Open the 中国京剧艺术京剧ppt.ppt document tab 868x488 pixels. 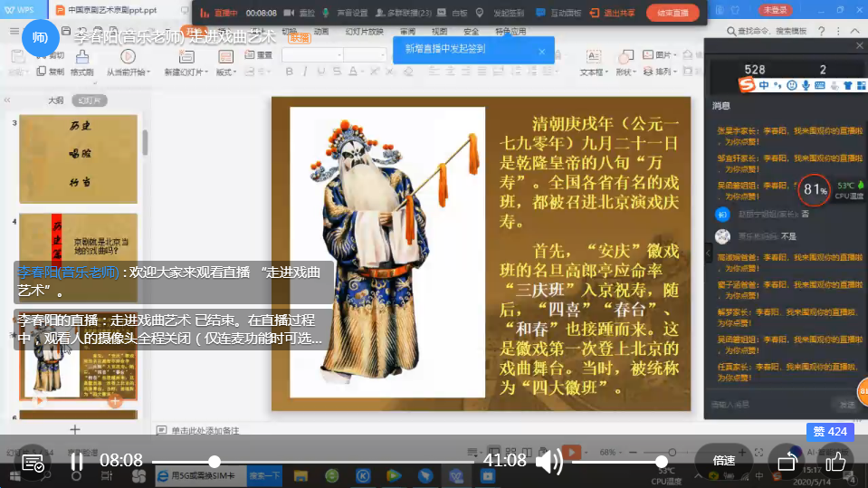[x=108, y=10]
